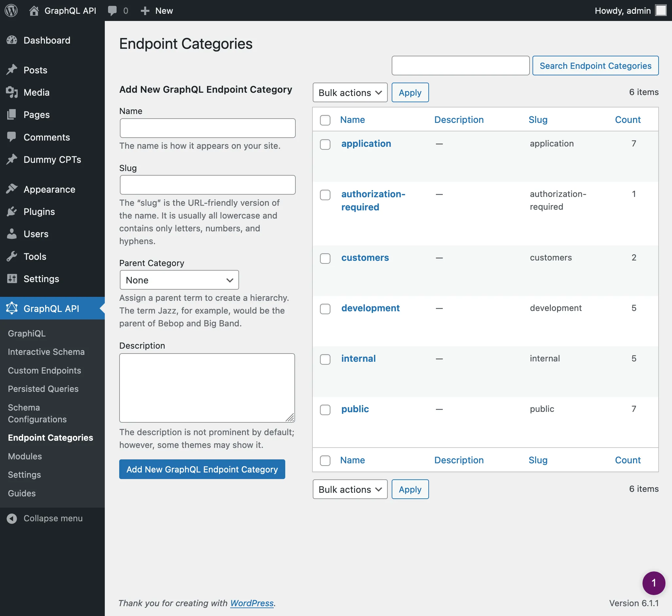Click the authorization-required category link

pyautogui.click(x=372, y=200)
